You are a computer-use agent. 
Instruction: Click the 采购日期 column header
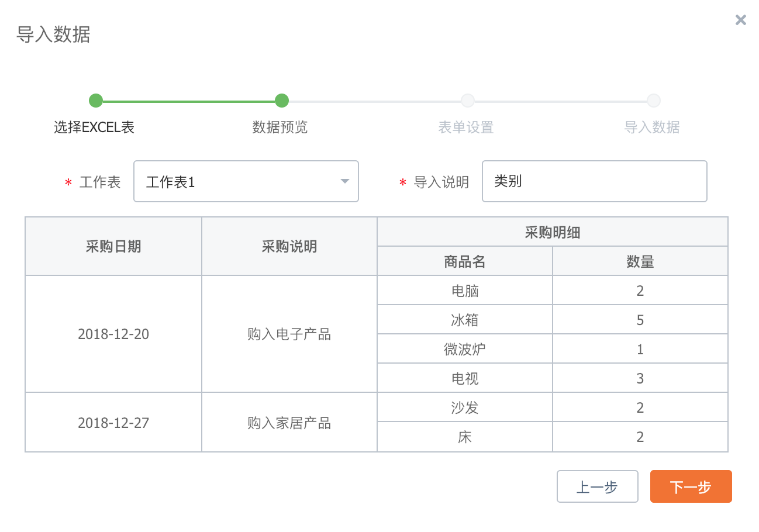click(x=113, y=246)
